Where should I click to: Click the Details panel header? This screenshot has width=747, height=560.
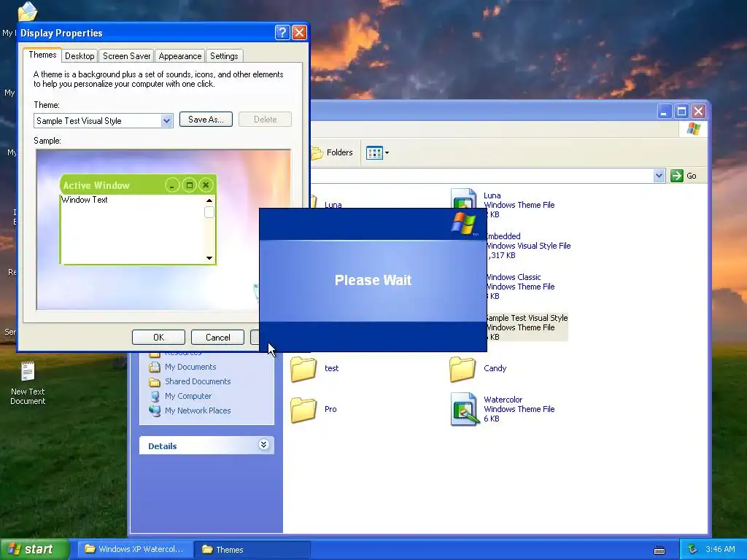click(206, 446)
